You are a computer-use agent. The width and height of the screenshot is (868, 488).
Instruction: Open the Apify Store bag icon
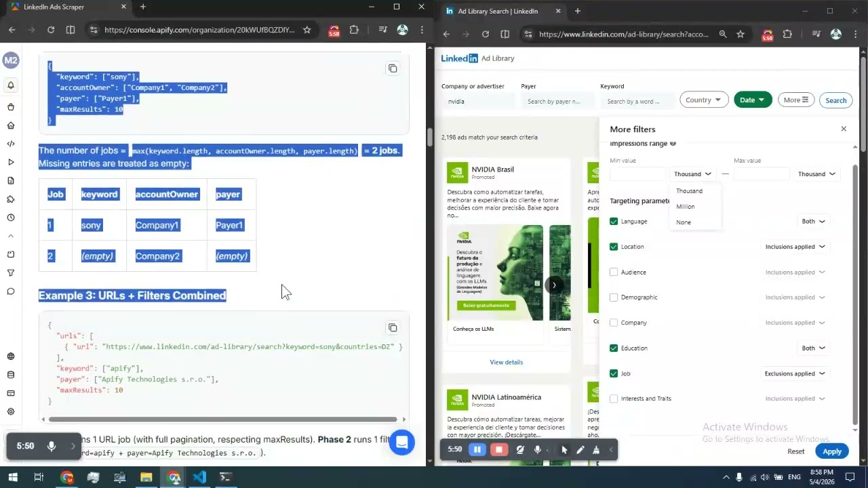(x=11, y=107)
